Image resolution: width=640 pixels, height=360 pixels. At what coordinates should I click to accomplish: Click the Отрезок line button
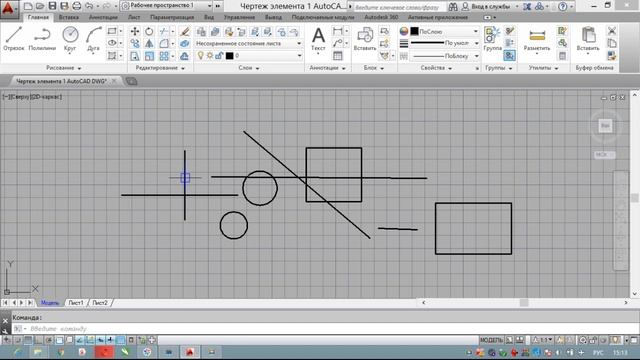[14, 39]
